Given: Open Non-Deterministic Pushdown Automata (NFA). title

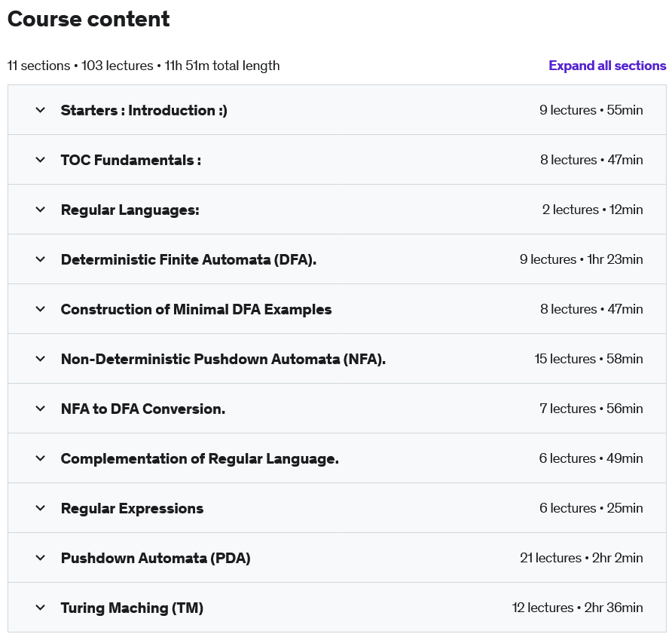Looking at the screenshot, I should (223, 359).
